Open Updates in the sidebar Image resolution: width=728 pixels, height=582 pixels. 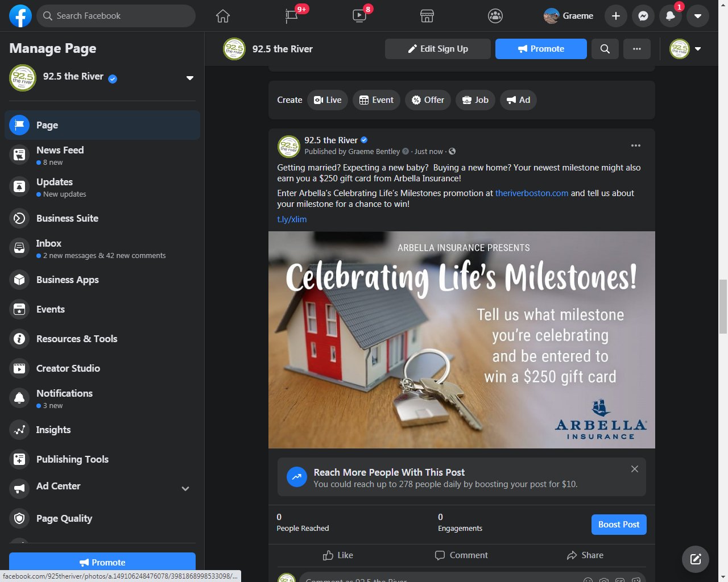pyautogui.click(x=102, y=187)
